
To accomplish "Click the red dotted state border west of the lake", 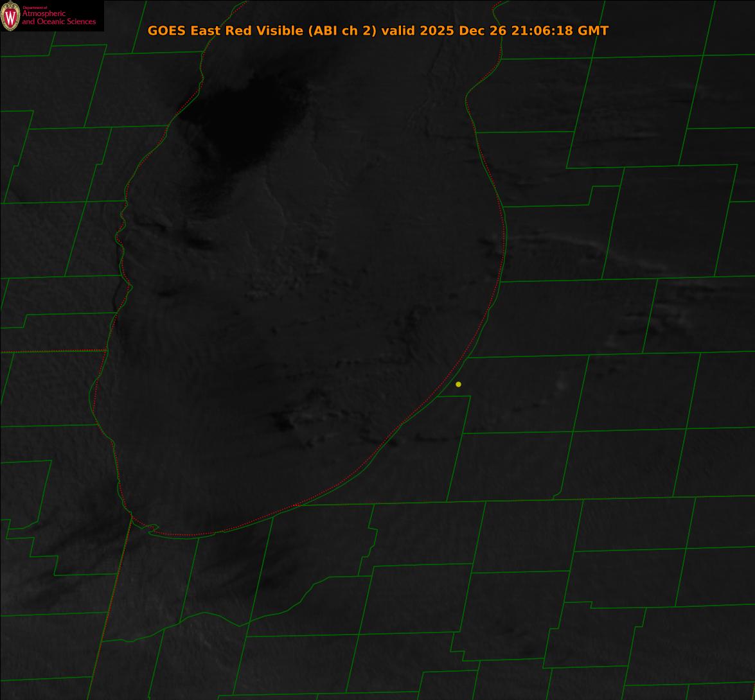I will [x=51, y=351].
